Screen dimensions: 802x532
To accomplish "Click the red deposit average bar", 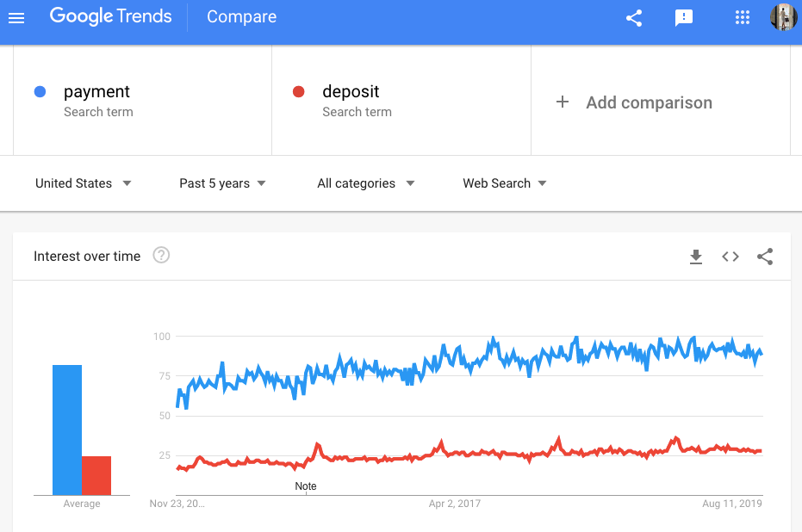I will 96,475.
